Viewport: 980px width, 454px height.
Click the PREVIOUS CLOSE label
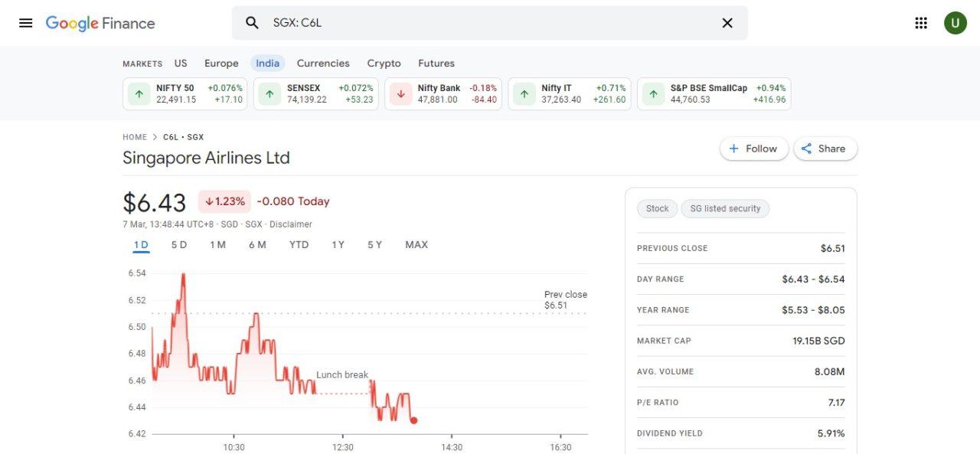click(x=672, y=248)
